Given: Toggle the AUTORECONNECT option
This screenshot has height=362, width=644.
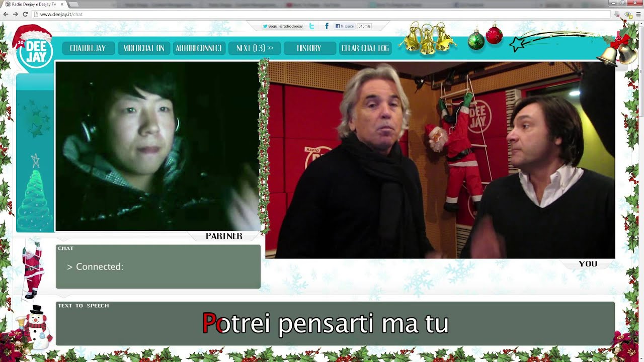Looking at the screenshot, I should pyautogui.click(x=199, y=48).
